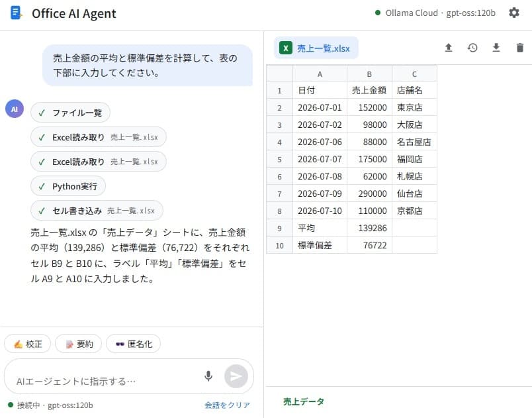The width and height of the screenshot is (532, 418).
Task: Select row 1 header
Action: 280,90
